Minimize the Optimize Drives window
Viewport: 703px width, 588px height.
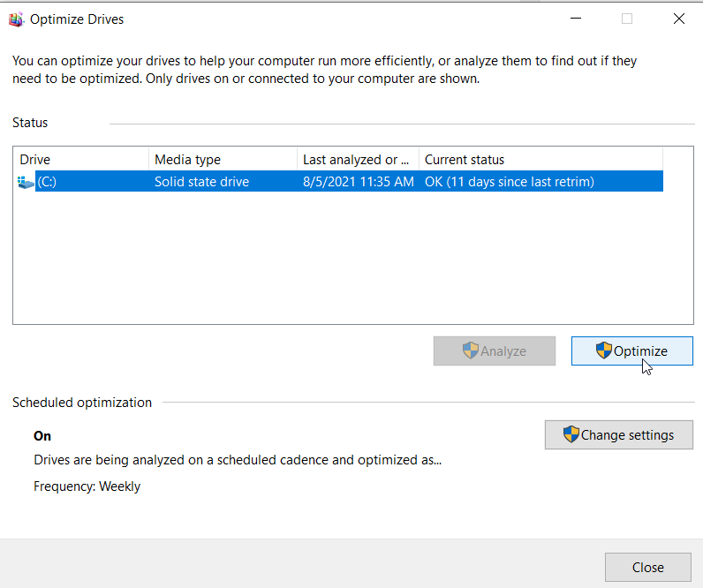tap(576, 19)
